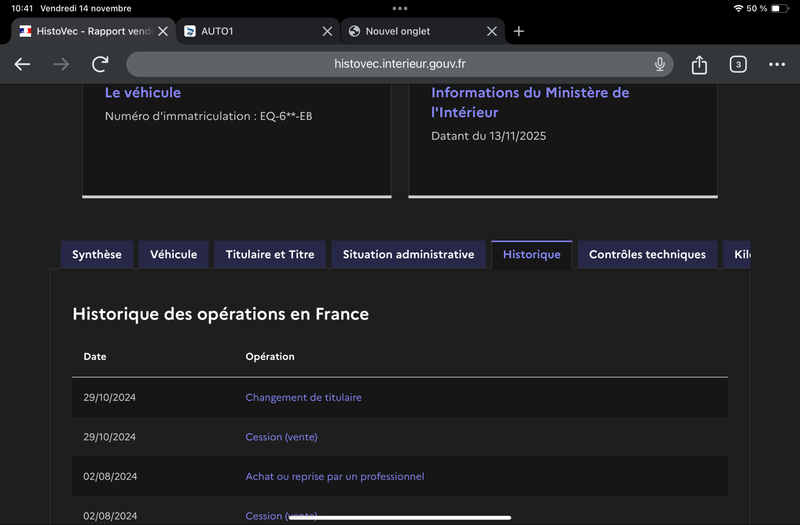
Task: Open the three-dot browser menu
Action: [777, 65]
